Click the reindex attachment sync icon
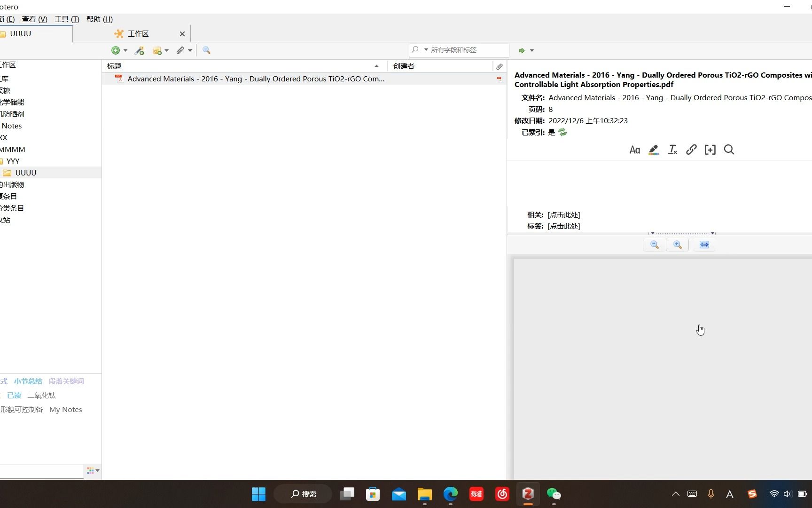 pos(562,132)
